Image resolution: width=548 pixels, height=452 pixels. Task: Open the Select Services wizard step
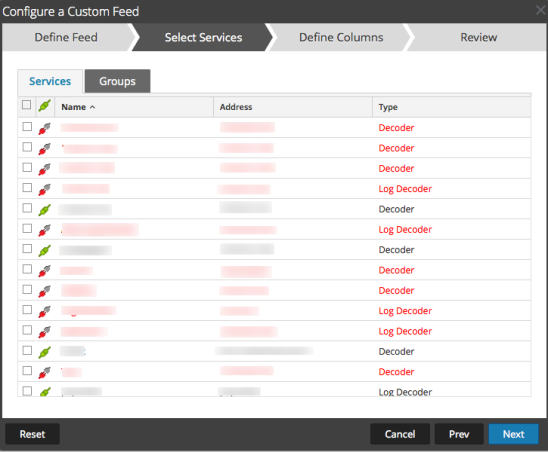(203, 37)
